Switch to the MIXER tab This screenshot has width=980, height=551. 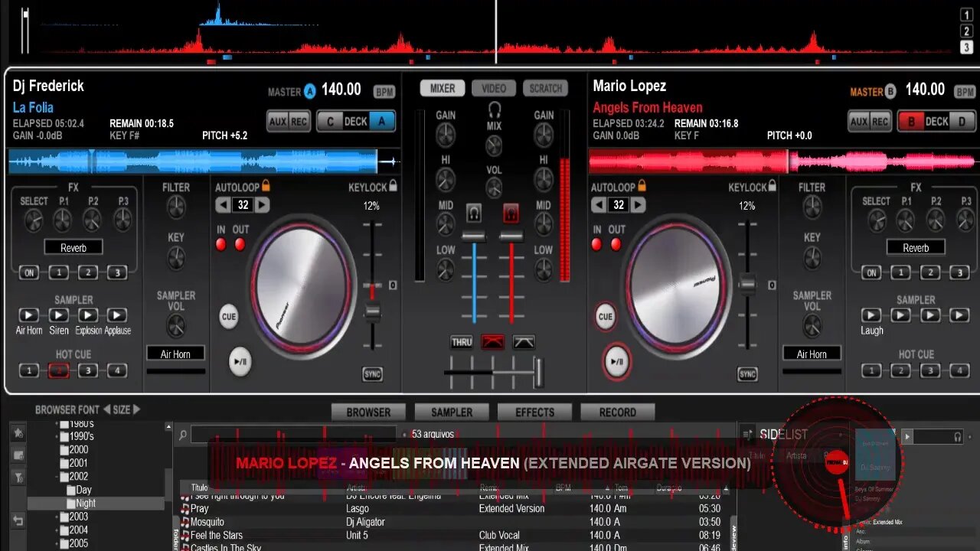click(x=443, y=88)
